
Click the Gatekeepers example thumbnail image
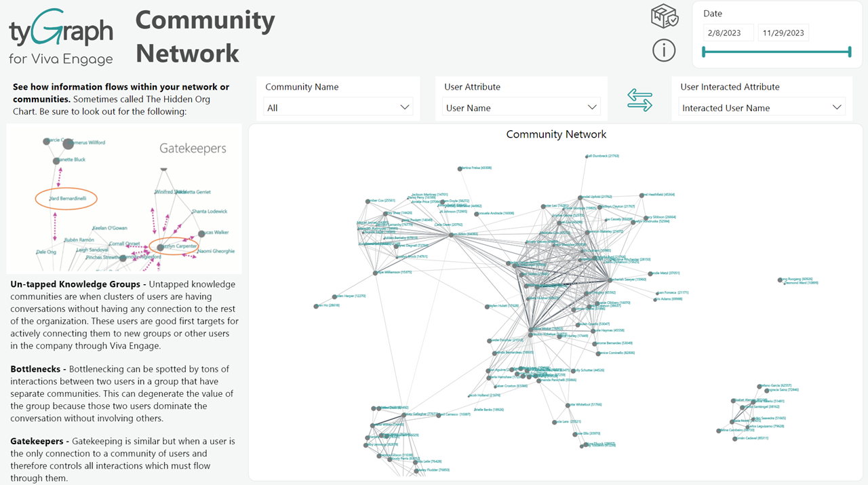click(x=123, y=198)
